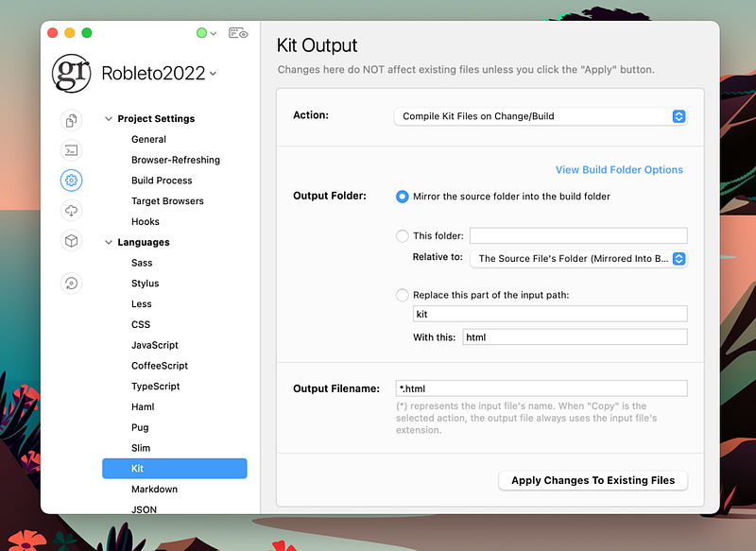Viewport: 756px width, 551px height.
Task: Click Apply Changes To Existing Files
Action: click(x=593, y=481)
